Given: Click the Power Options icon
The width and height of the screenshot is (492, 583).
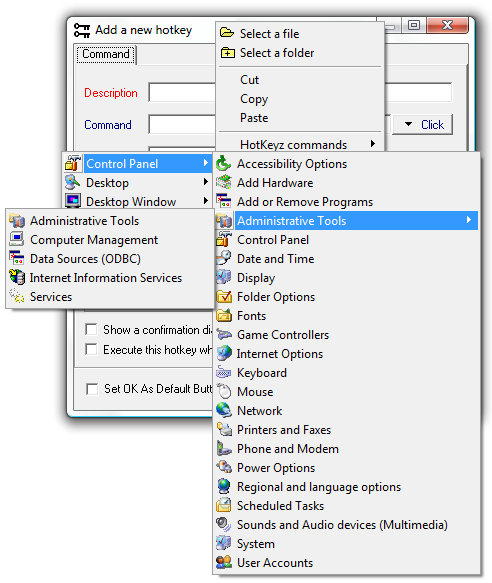Looking at the screenshot, I should coord(224,467).
